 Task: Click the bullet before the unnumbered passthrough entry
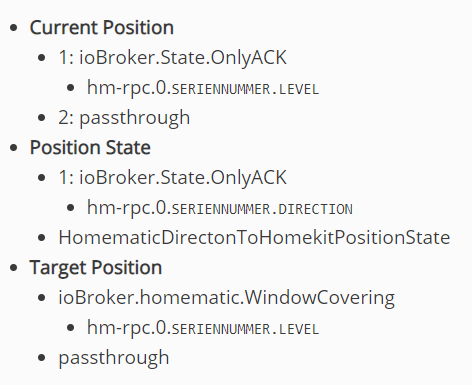[x=42, y=358]
